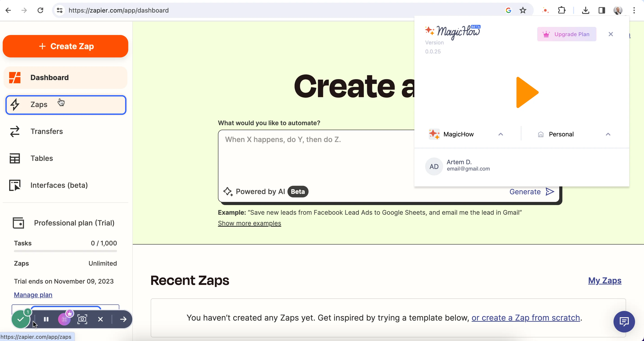Click the Tables icon in sidebar
Viewport: 644px width, 341px height.
15,158
